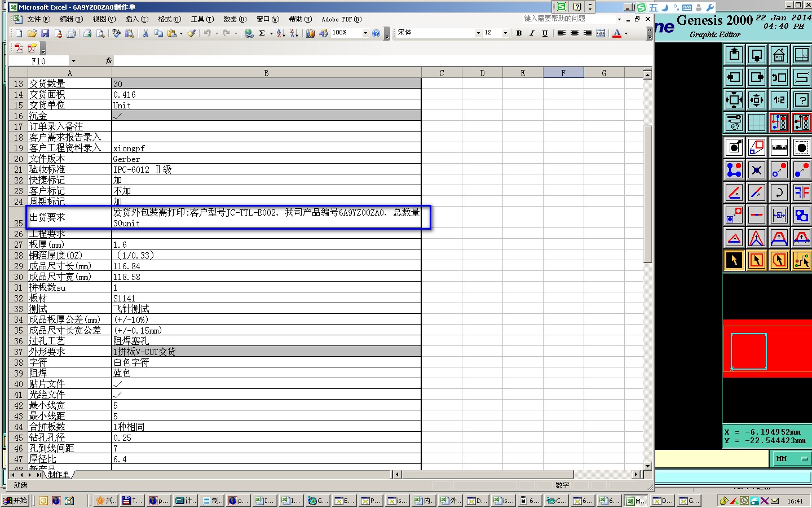Set align left in formatting toolbar

click(x=561, y=33)
